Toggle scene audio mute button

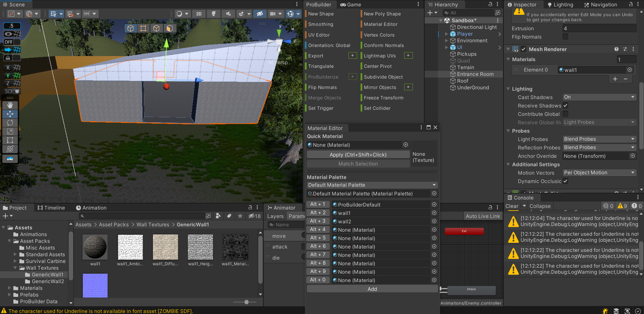point(228,14)
